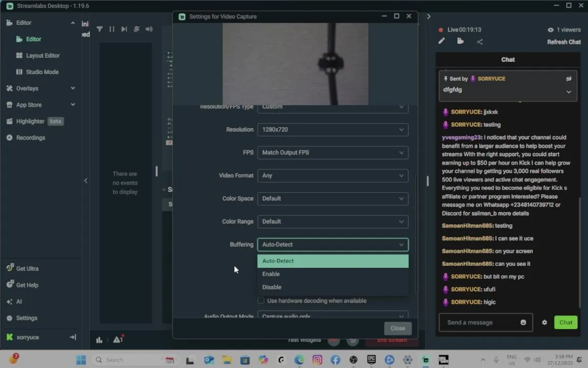Screen dimensions: 588x368
Task: Collapse the left side panel arrow
Action: (x=86, y=180)
